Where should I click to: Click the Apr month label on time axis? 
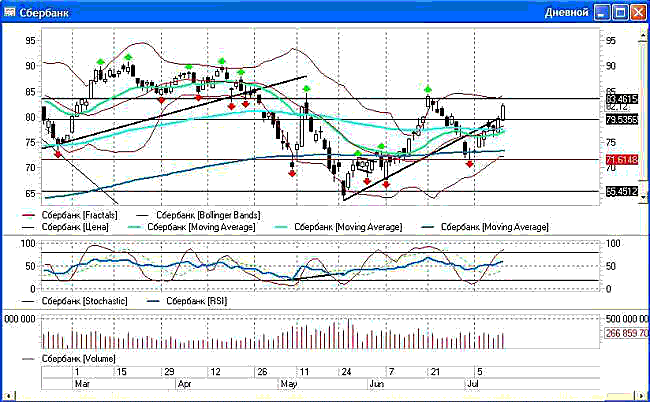tap(184, 384)
